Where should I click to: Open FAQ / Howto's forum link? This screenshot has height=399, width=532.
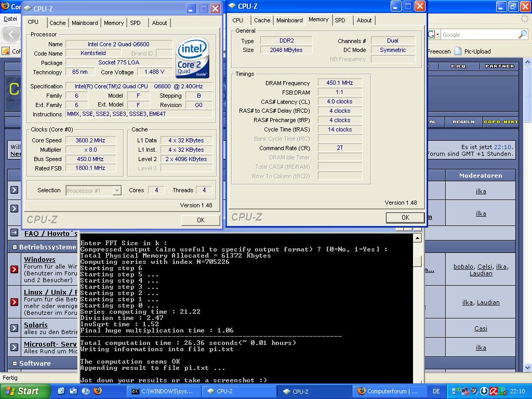51,233
